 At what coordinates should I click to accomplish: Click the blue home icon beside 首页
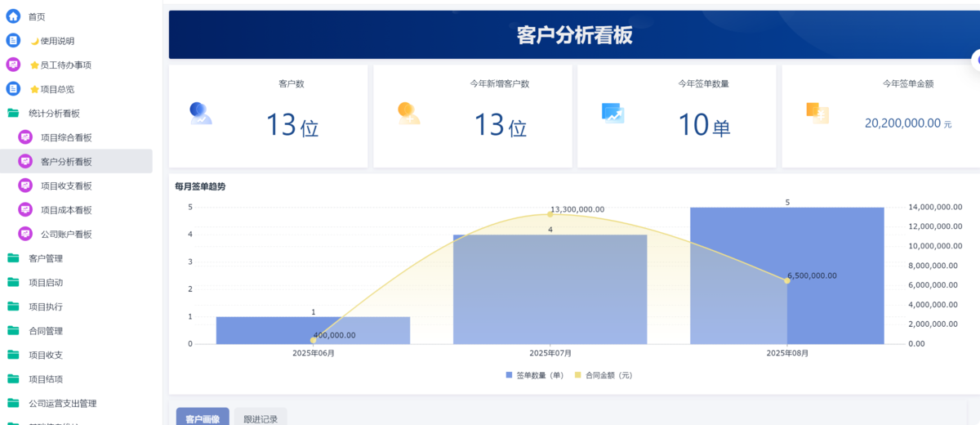click(13, 16)
